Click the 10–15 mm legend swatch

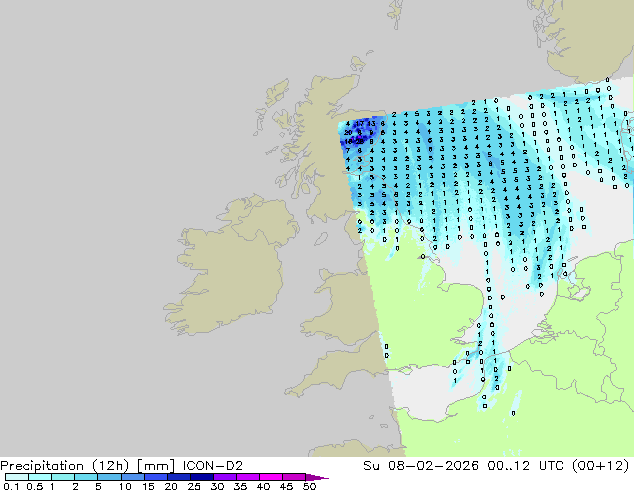133,477
